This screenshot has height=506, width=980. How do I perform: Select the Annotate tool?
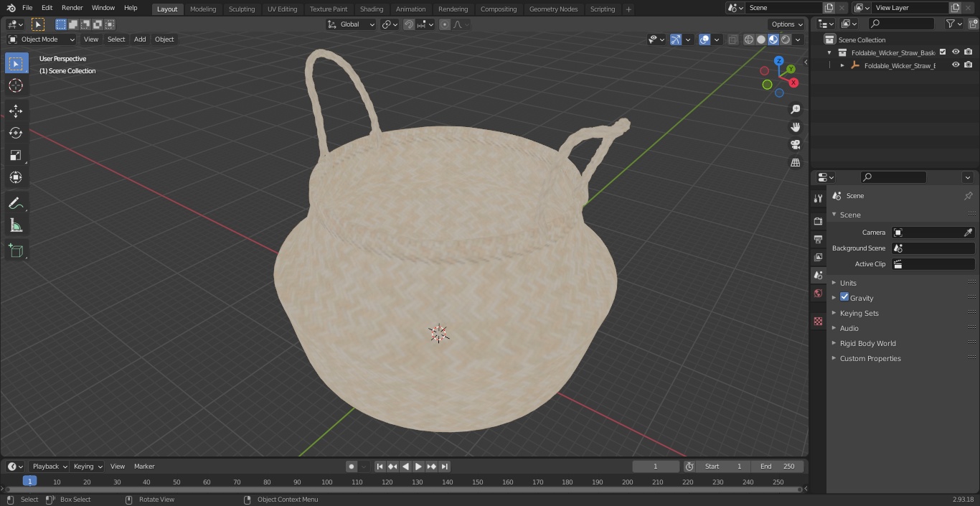point(16,204)
